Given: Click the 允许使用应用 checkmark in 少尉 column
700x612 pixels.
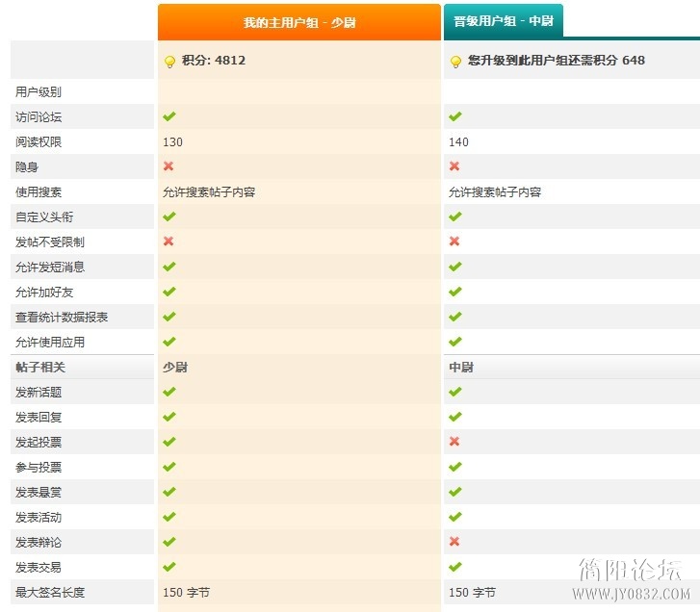Looking at the screenshot, I should (169, 342).
